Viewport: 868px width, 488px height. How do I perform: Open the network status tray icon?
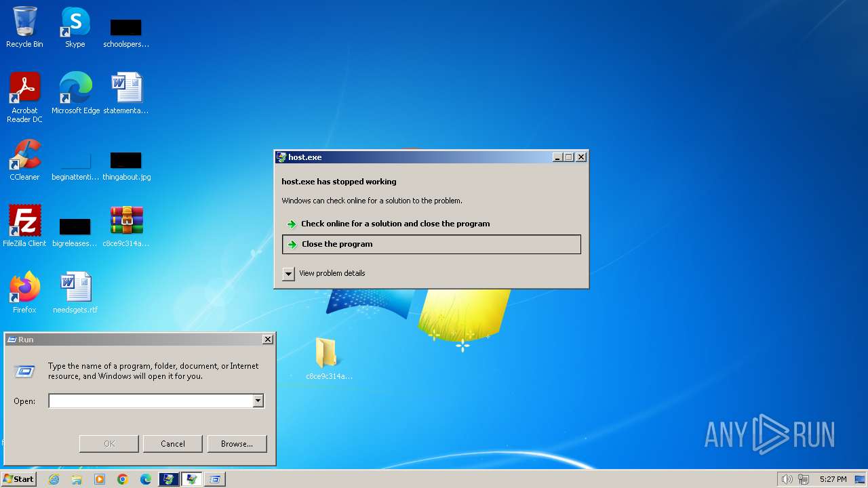pyautogui.click(x=804, y=479)
